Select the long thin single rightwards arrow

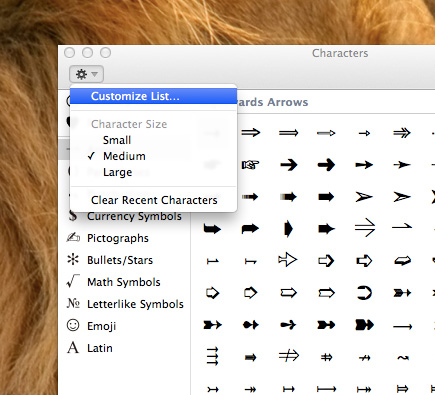402,326
